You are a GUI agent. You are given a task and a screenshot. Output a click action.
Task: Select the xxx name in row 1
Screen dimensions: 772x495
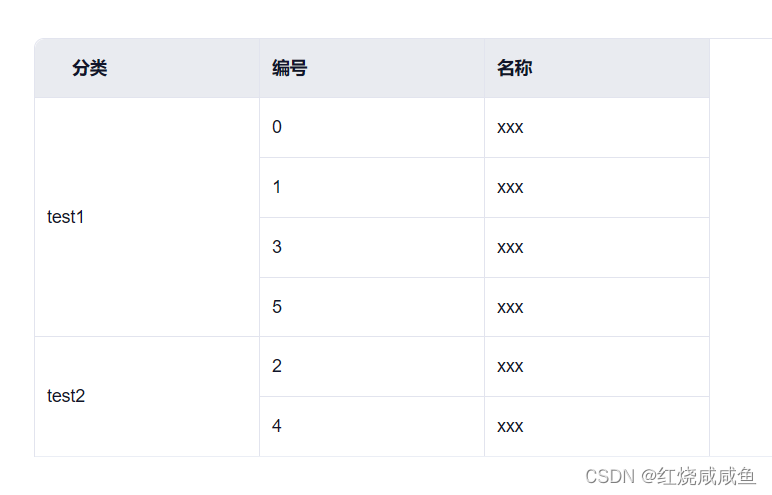[510, 188]
